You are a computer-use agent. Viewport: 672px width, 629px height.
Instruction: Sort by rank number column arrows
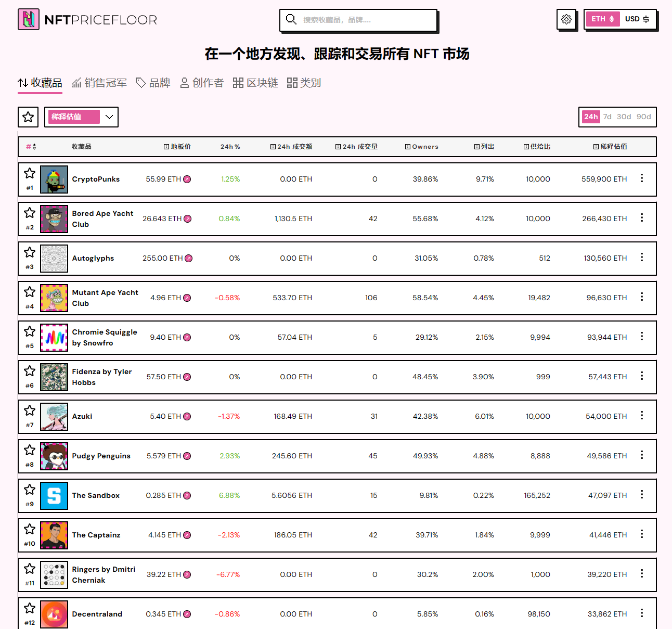coord(34,147)
